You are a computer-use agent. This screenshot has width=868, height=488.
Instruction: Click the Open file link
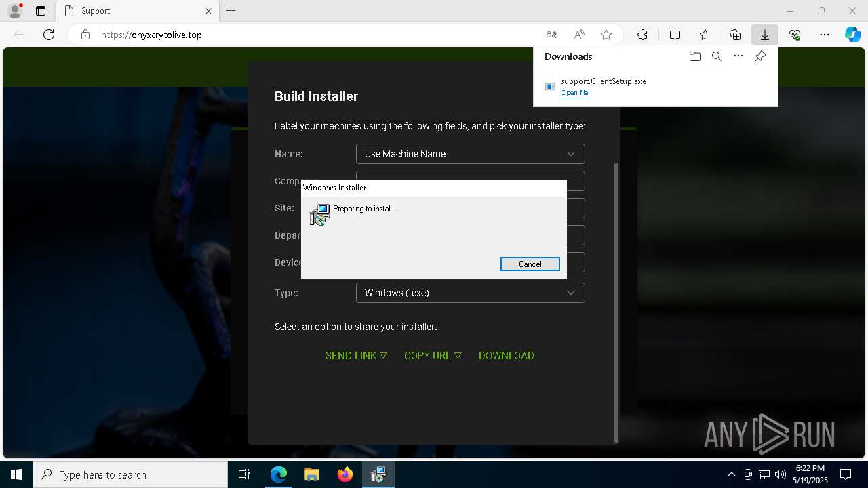[574, 93]
